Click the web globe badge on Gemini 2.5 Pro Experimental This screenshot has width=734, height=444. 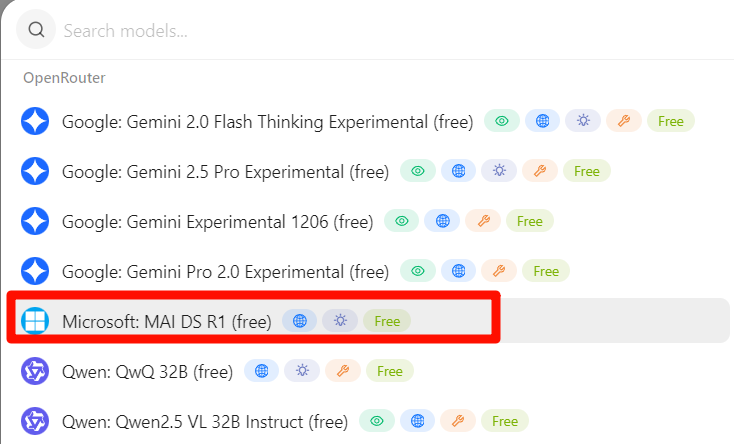point(458,171)
